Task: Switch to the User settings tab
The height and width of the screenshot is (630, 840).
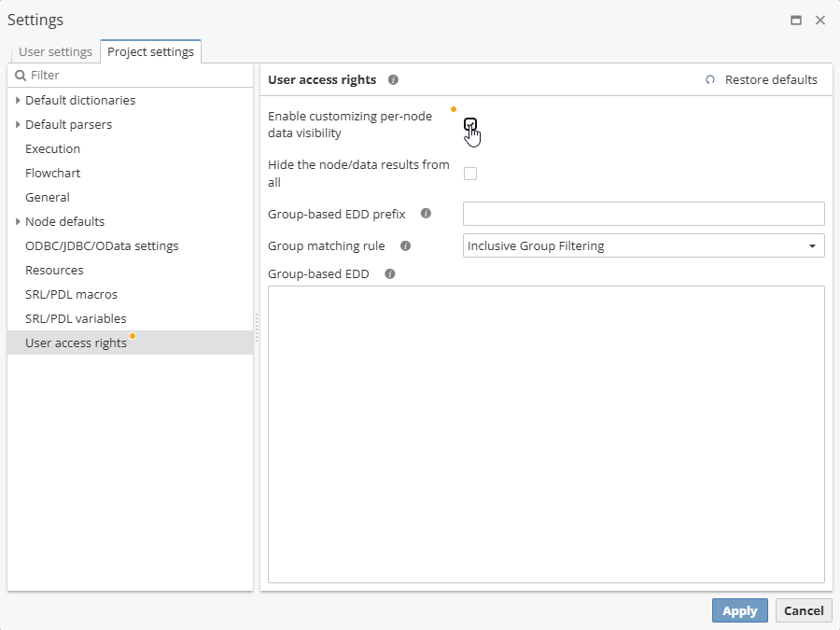Action: click(55, 51)
